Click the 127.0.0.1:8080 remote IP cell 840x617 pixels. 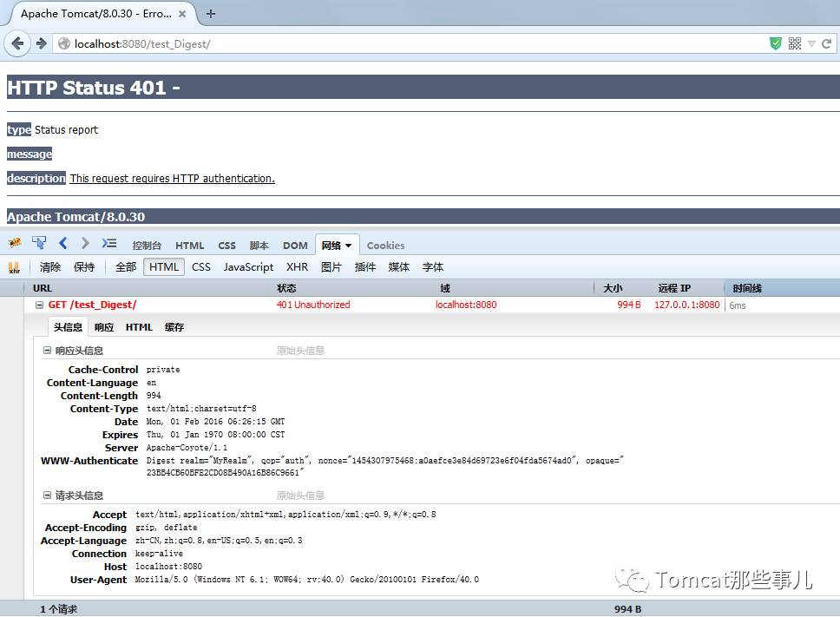(686, 305)
